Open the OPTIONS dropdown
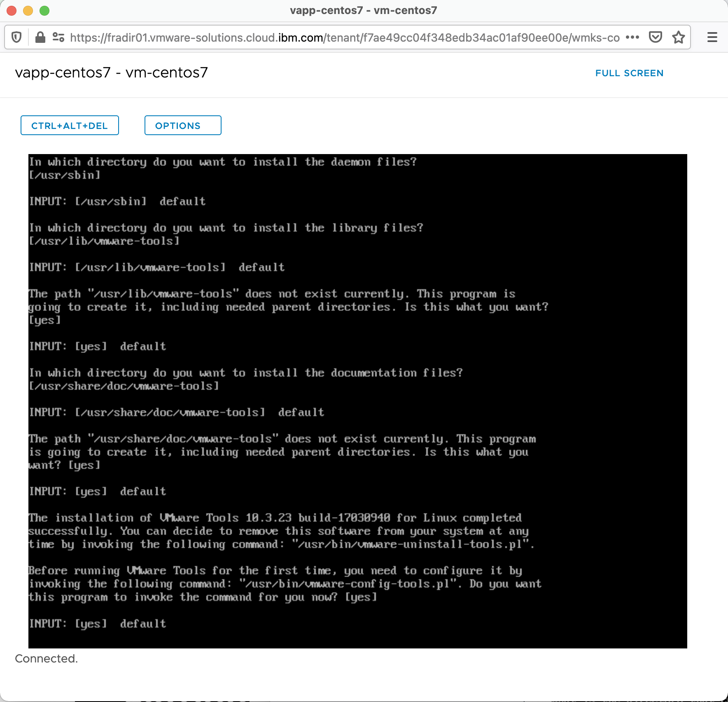 click(x=183, y=126)
